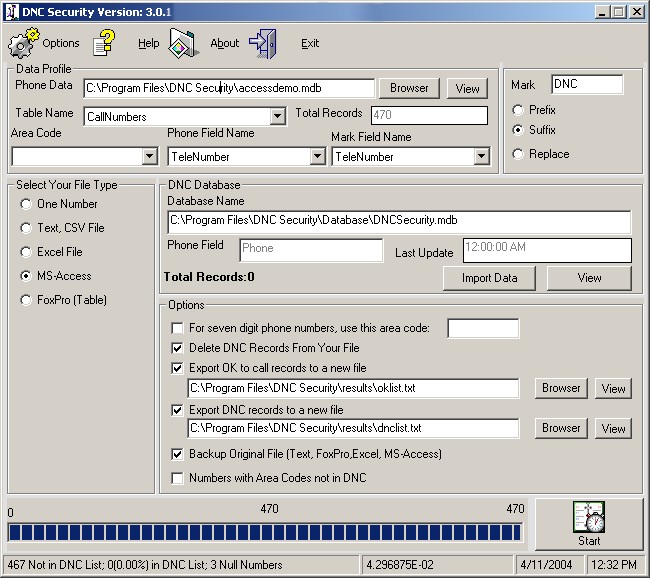This screenshot has width=650, height=578.
Task: Click the Exit door icon
Action: [x=263, y=43]
